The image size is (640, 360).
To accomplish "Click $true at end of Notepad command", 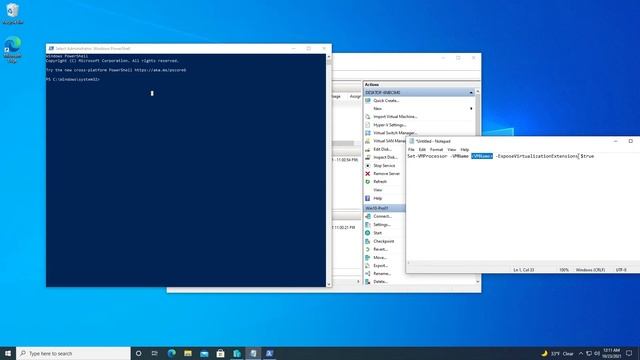I will pyautogui.click(x=587, y=156).
